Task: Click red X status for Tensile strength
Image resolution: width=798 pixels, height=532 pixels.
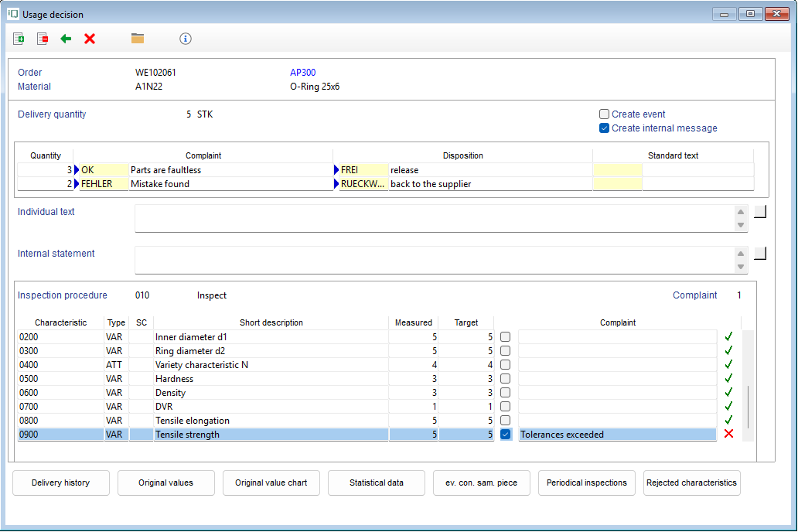Action: click(728, 435)
